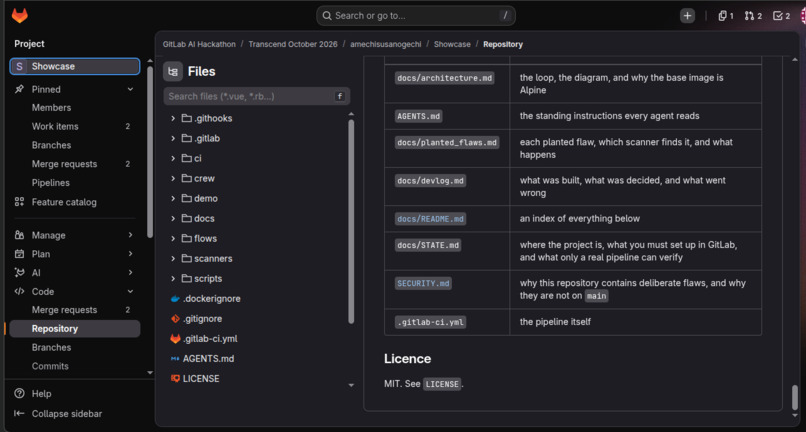Click the Collapse sidebar arrow icon
This screenshot has width=806, height=432.
click(x=20, y=413)
